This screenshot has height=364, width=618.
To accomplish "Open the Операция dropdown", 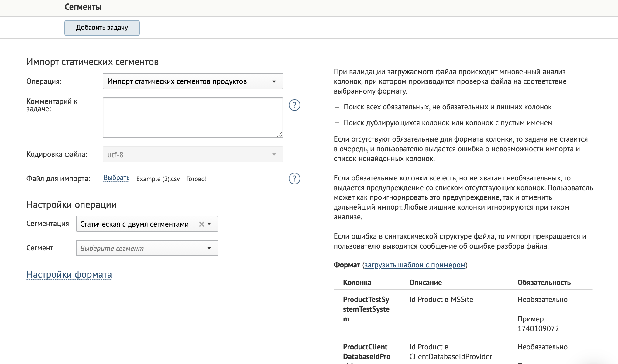I will [193, 81].
